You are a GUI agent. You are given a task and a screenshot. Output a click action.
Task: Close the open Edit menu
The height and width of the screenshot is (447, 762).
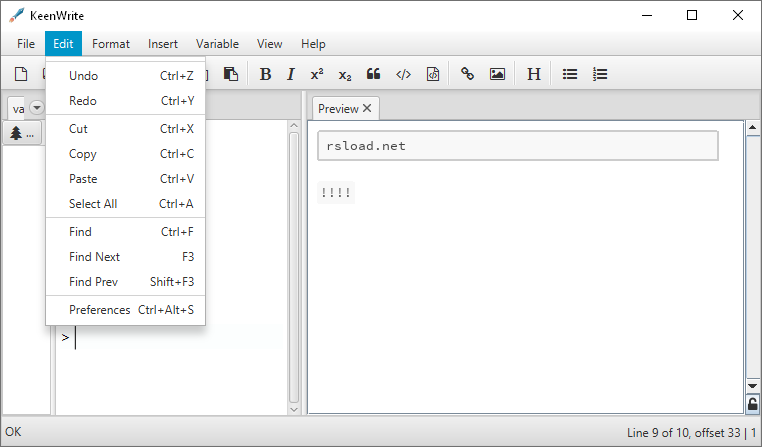click(x=63, y=44)
